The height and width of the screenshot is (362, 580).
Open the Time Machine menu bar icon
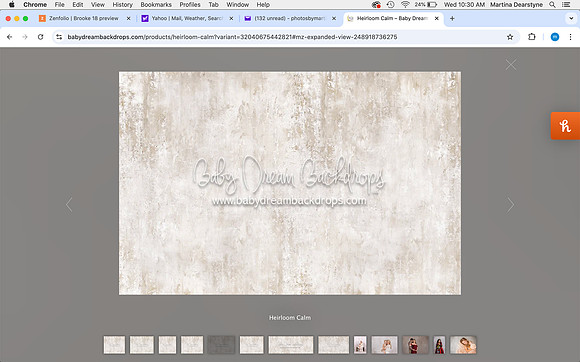[x=390, y=4]
